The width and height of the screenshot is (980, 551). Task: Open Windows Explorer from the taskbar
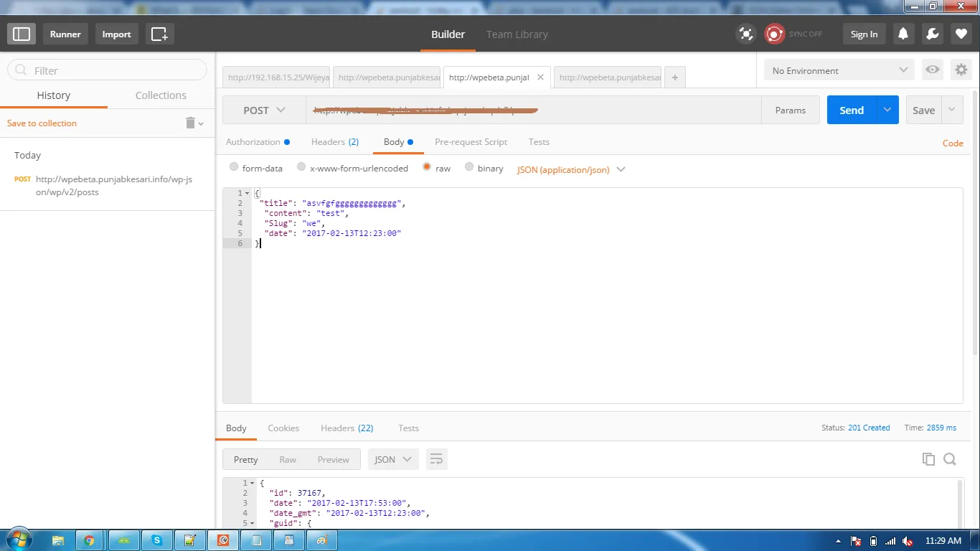[57, 540]
